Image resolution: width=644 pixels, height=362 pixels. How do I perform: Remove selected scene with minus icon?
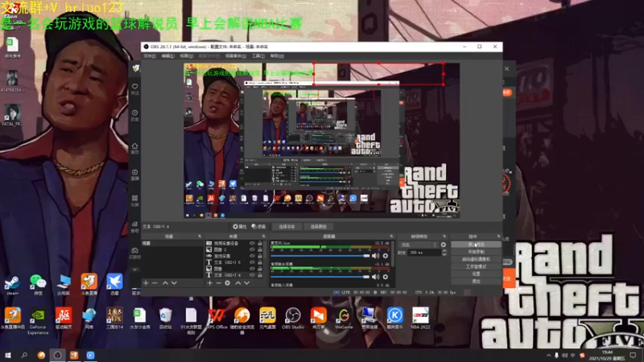tap(155, 283)
